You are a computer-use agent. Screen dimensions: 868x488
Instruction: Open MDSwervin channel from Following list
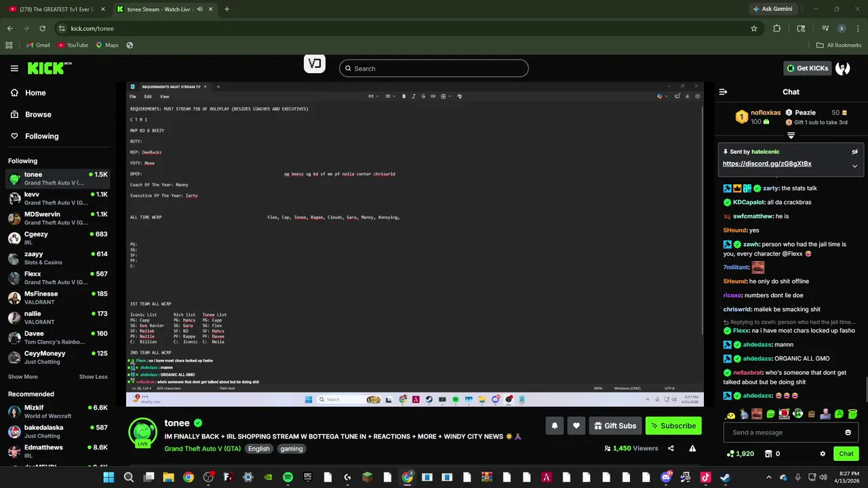coord(58,218)
